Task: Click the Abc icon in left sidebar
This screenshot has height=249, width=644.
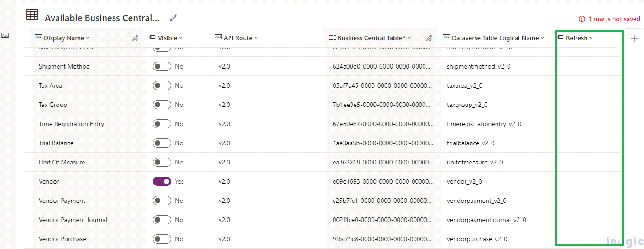Action: click(5, 35)
